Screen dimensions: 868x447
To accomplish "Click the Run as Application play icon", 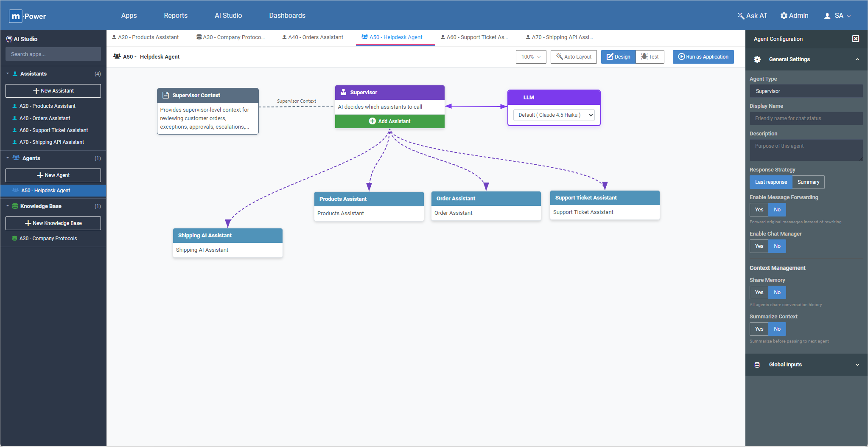I will point(681,56).
